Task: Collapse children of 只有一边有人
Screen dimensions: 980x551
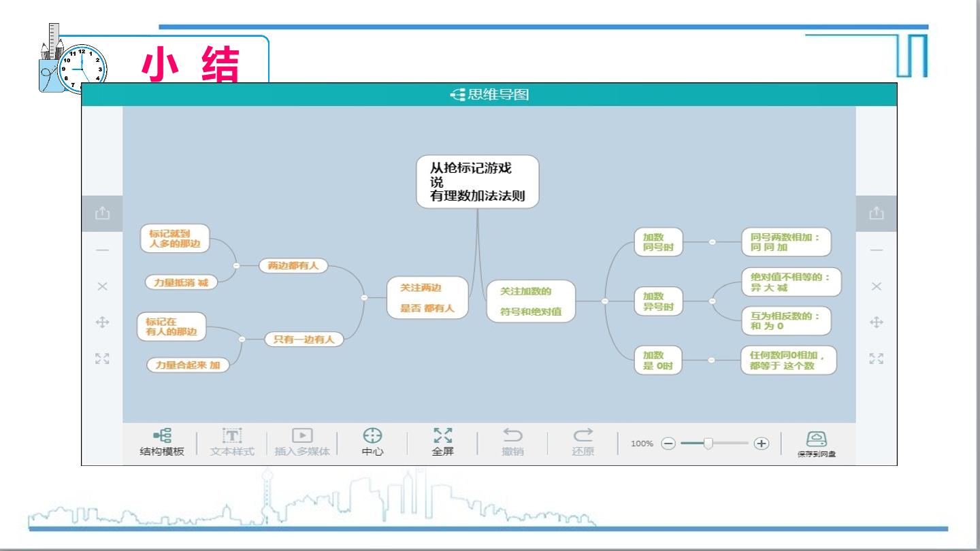Action: pos(242,339)
